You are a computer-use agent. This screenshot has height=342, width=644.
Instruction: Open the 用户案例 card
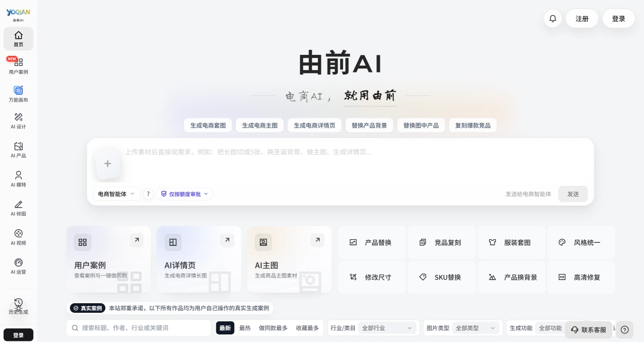[108, 259]
